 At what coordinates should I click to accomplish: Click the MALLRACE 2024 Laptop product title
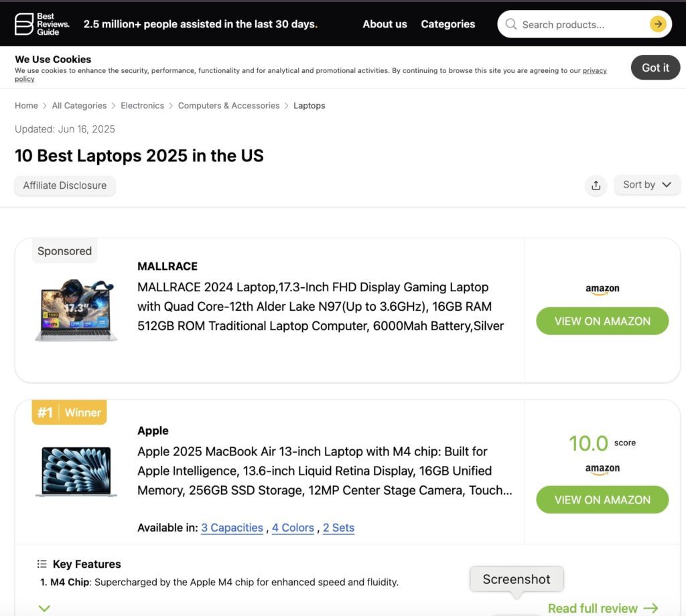click(321, 307)
